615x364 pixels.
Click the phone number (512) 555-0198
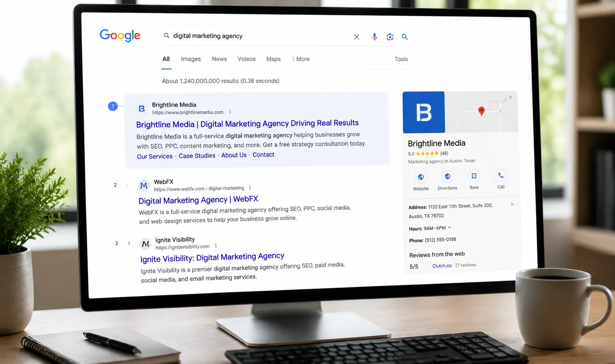point(440,240)
